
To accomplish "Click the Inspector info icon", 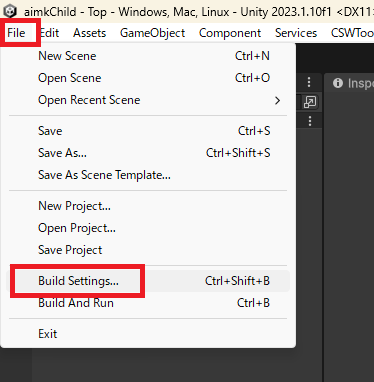I will coord(338,83).
